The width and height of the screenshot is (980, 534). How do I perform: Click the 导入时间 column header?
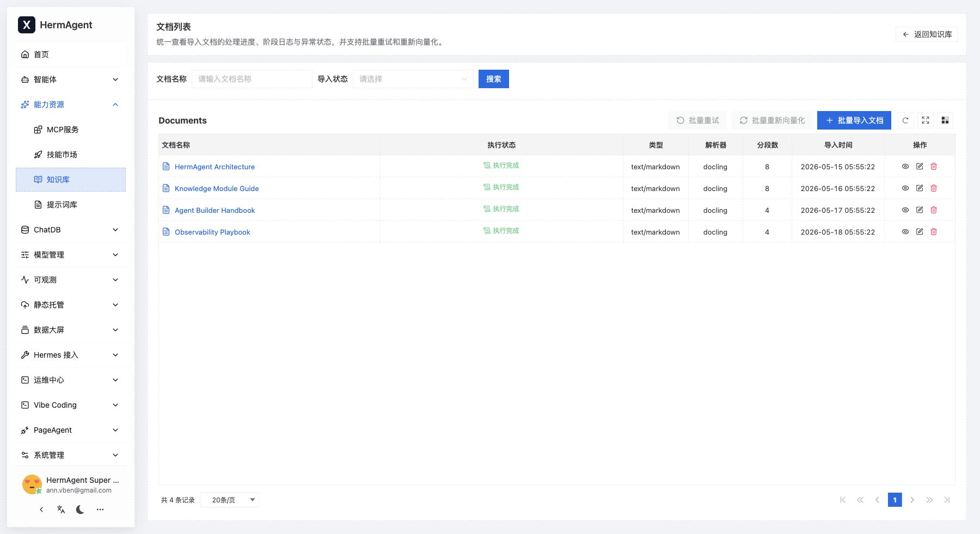pyautogui.click(x=838, y=145)
